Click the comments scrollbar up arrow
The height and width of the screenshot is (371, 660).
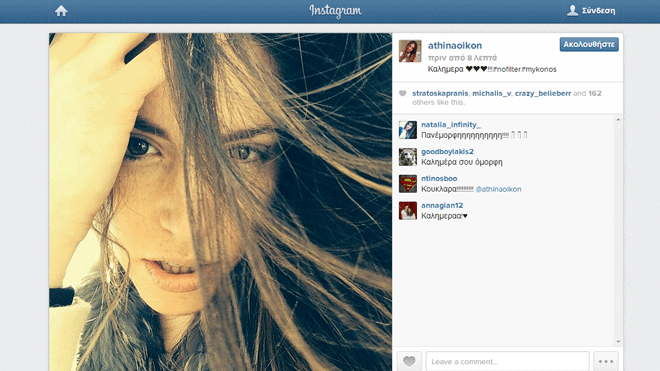click(x=618, y=120)
